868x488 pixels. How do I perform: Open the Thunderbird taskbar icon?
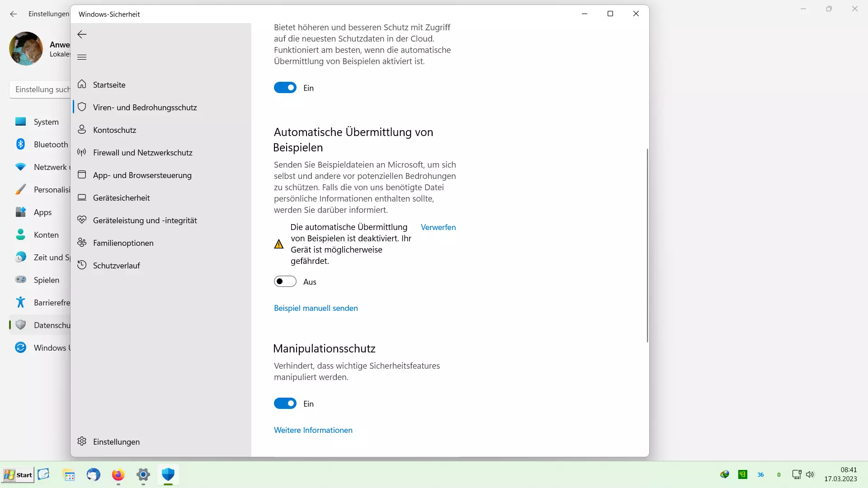94,475
